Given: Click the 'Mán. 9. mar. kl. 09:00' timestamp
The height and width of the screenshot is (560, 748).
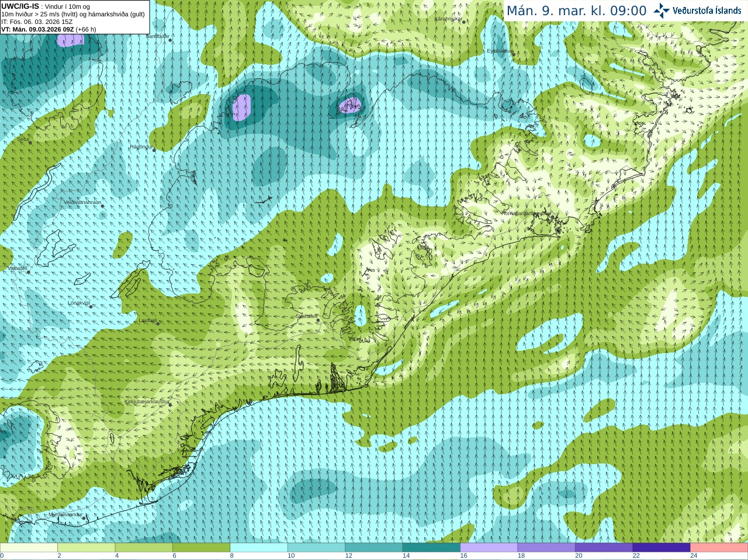Looking at the screenshot, I should (x=576, y=11).
